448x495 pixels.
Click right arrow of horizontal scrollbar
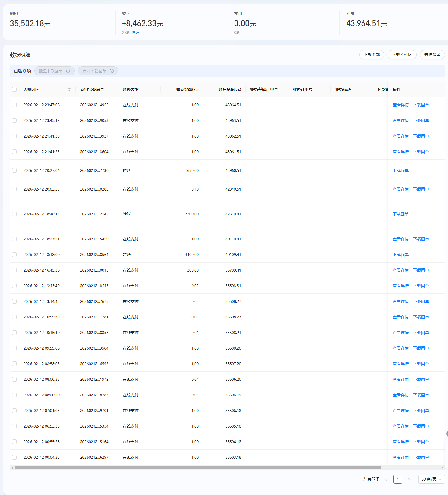(442, 467)
